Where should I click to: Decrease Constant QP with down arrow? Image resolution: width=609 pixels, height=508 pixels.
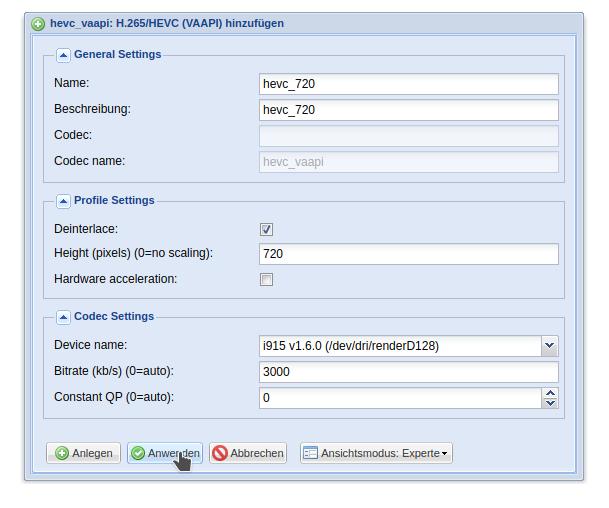[x=550, y=403]
